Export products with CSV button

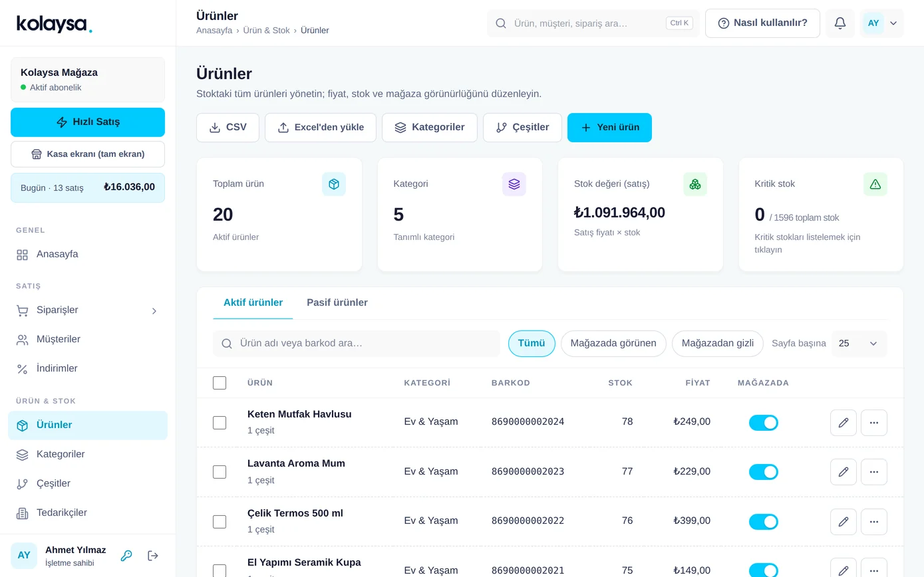click(x=228, y=128)
